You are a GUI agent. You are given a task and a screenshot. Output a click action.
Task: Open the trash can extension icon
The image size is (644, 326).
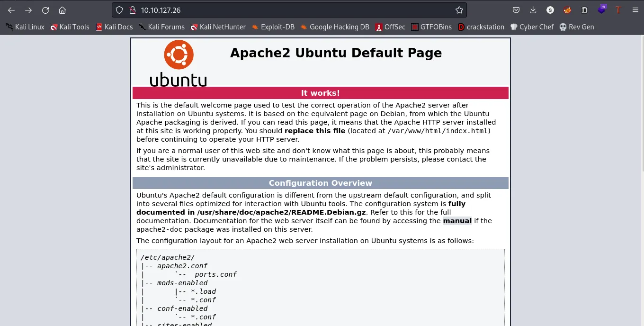[584, 10]
